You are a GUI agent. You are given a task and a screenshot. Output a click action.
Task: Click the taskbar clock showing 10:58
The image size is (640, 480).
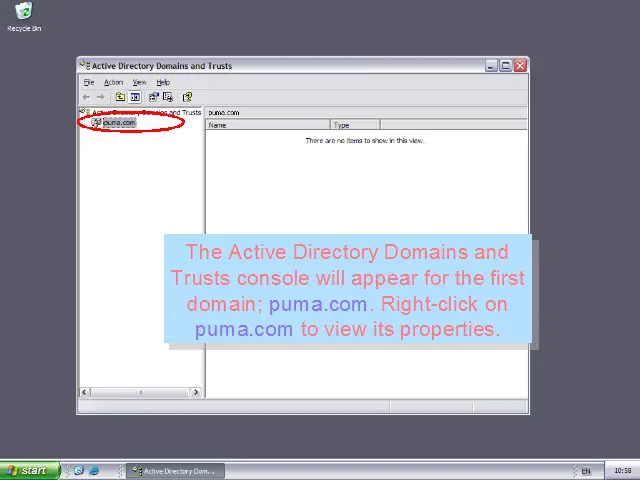tap(622, 471)
